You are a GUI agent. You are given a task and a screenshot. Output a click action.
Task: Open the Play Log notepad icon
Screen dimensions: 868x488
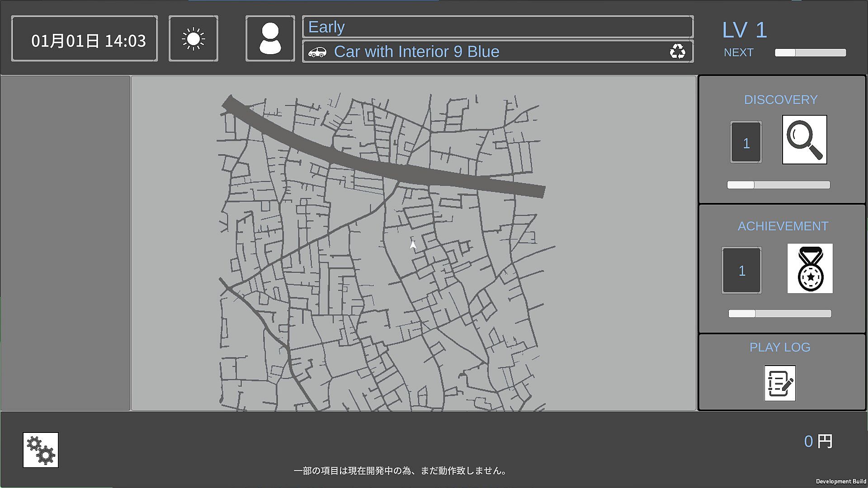(780, 383)
